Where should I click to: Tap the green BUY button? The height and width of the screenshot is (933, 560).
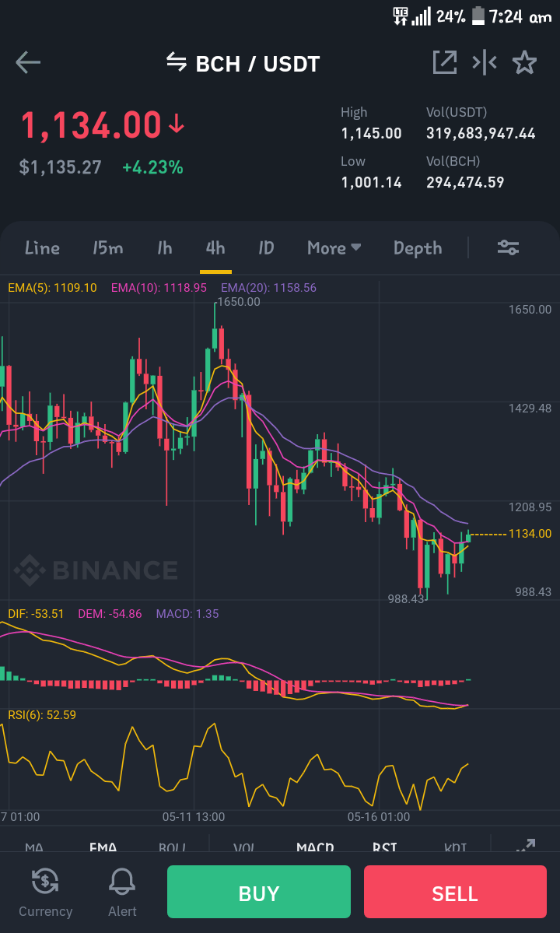click(x=258, y=892)
